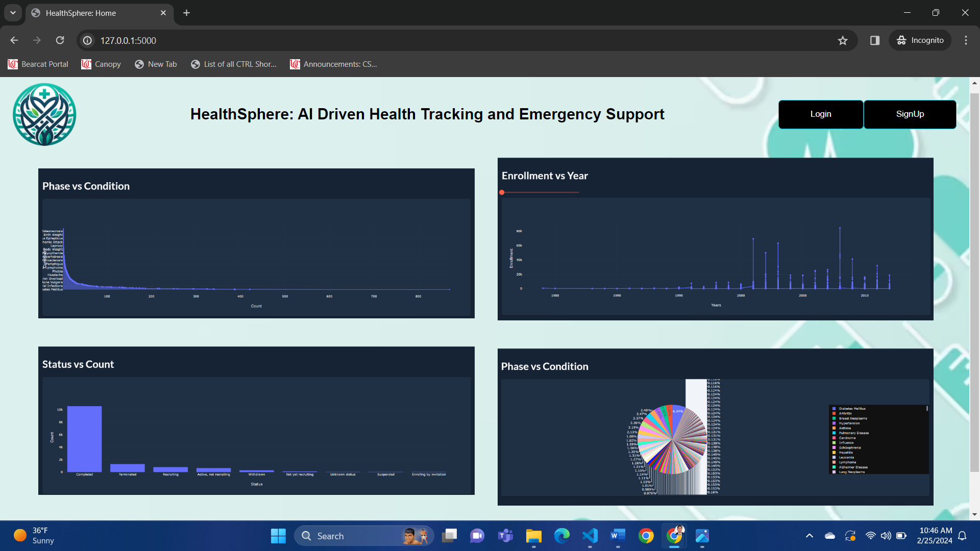Open new tab with plus icon
980x551 pixels.
pyautogui.click(x=186, y=13)
